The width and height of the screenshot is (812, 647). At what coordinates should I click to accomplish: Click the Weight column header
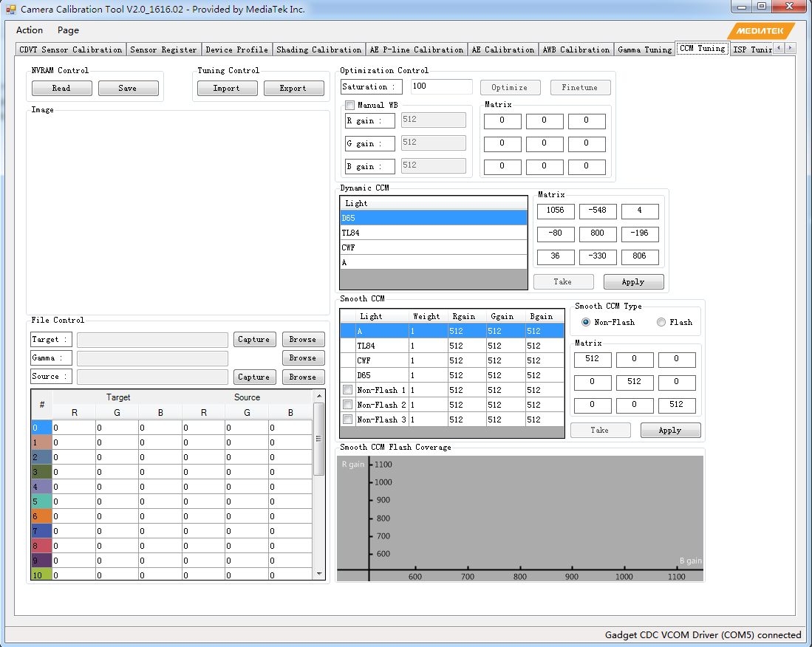pyautogui.click(x=427, y=316)
